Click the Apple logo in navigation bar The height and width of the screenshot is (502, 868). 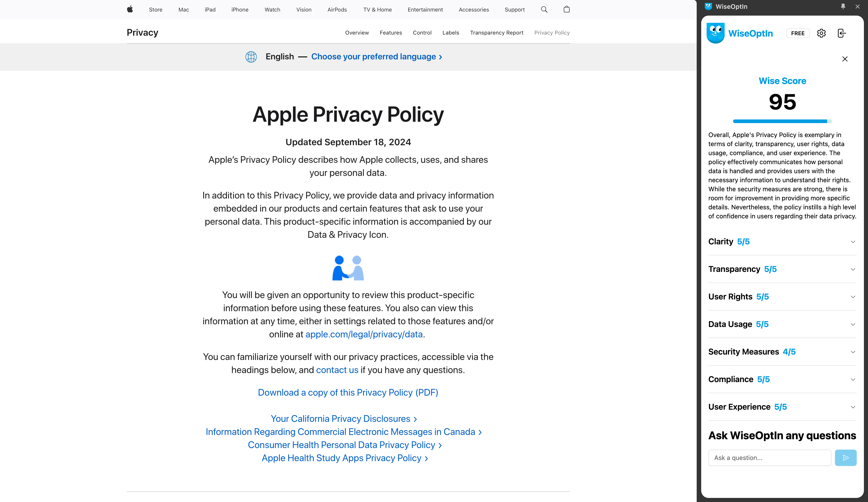[130, 9]
